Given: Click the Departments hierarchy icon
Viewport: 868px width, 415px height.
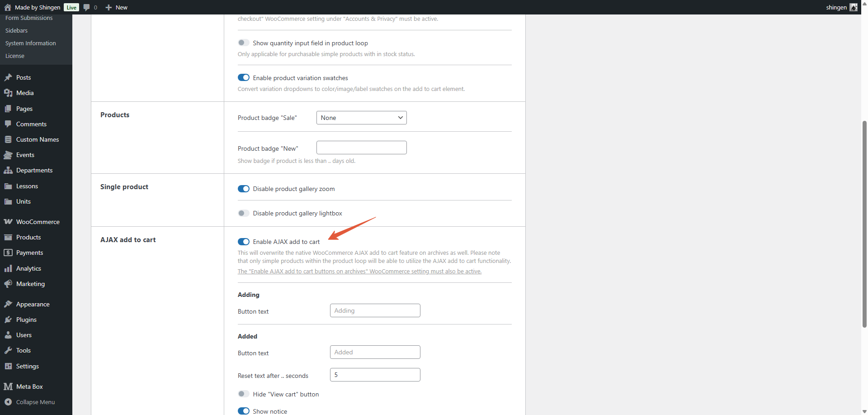Looking at the screenshot, I should click(x=8, y=170).
